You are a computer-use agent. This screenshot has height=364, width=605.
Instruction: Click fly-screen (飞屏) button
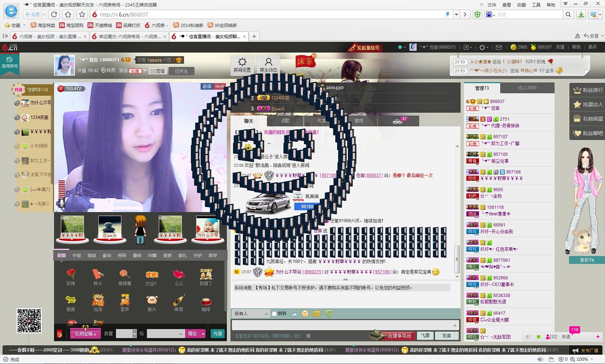[425, 336]
